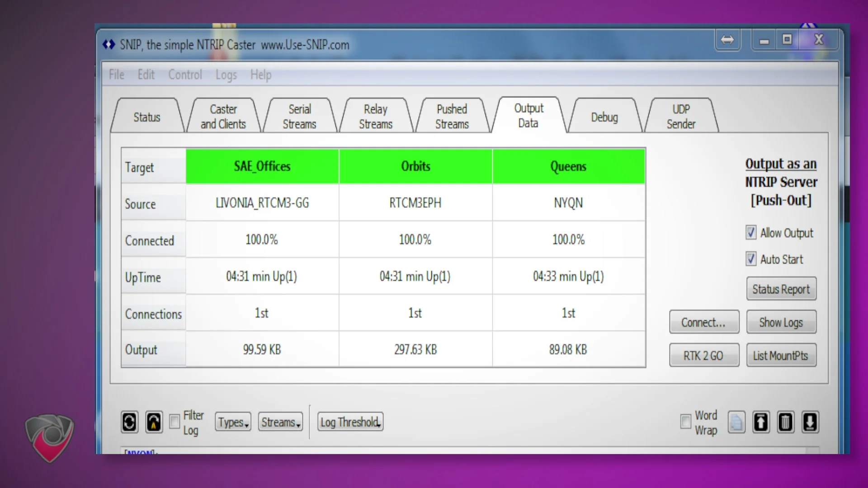Enable the Filter Log checkbox
Viewport: 868px width, 488px height.
pyautogui.click(x=175, y=422)
